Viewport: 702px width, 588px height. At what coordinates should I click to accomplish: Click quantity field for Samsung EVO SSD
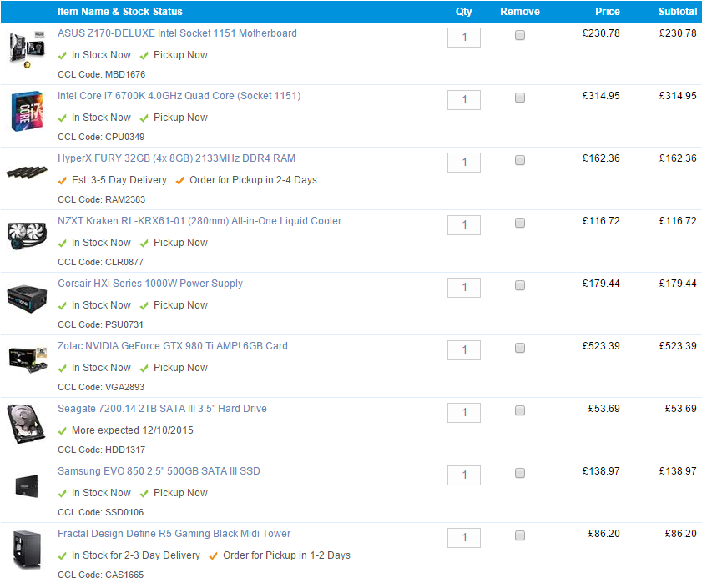tap(464, 475)
